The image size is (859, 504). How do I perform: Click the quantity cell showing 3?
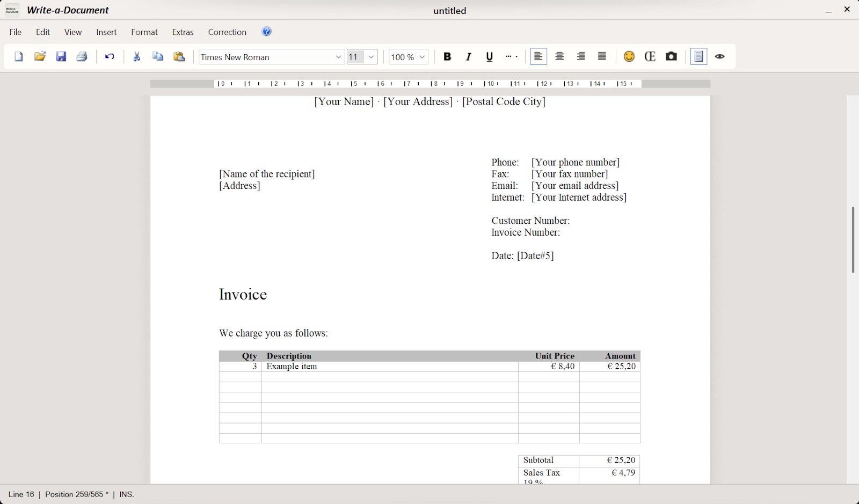[x=241, y=367]
